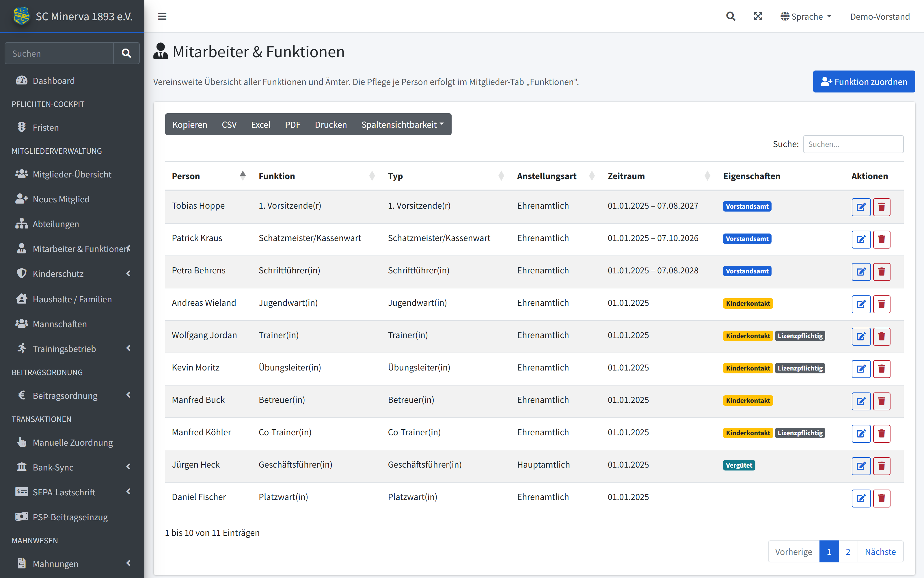
Task: Delete Andreas Wieland's Jugendwart entry
Action: pyautogui.click(x=881, y=304)
